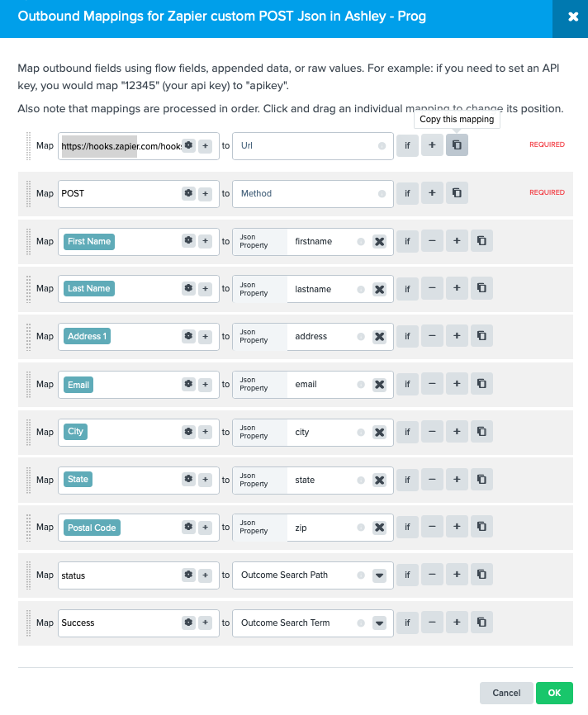The width and height of the screenshot is (588, 715).
Task: Expand the Outcome Search Term dropdown
Action: pos(379,623)
